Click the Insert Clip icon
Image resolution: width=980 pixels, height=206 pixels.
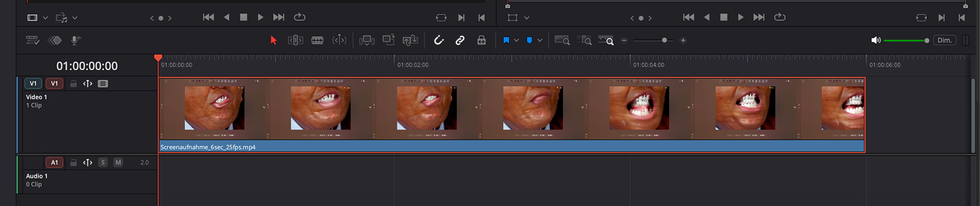tap(366, 40)
